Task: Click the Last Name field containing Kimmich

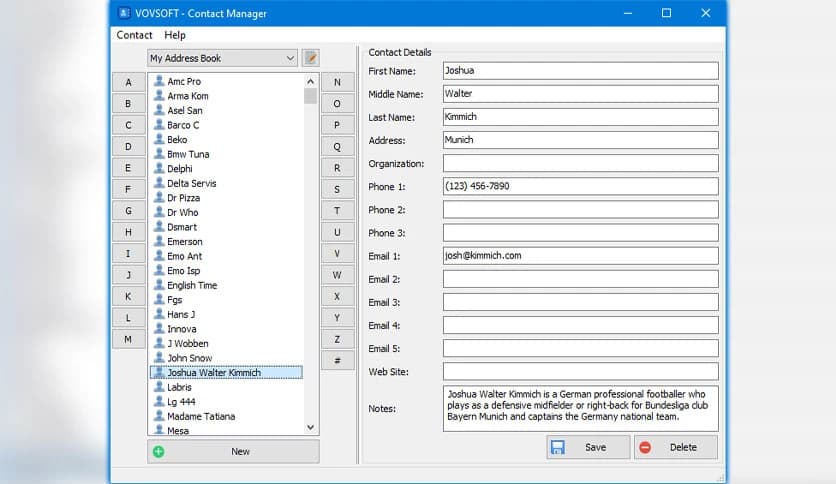Action: pos(581,117)
